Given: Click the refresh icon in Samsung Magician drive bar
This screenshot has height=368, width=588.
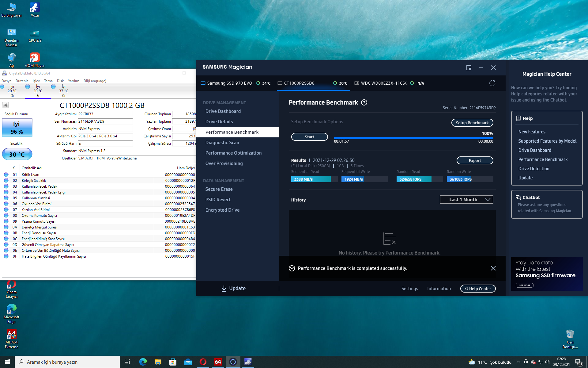Looking at the screenshot, I should pyautogui.click(x=492, y=83).
